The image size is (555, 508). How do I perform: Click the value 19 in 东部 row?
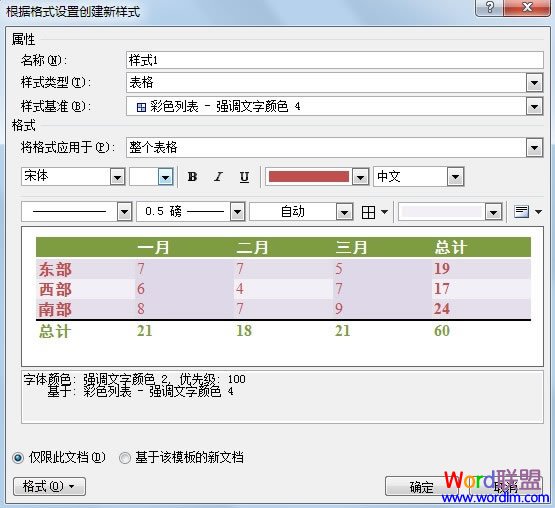[442, 269]
